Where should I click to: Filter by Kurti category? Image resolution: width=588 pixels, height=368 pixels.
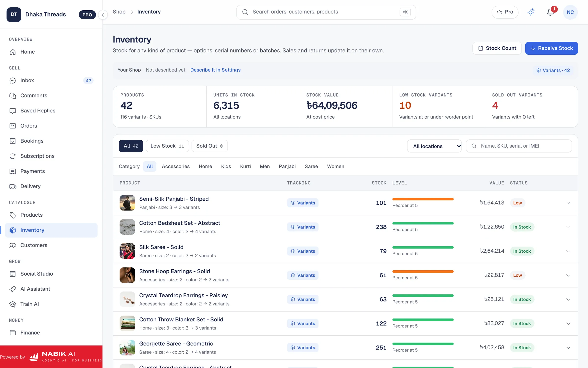245,166
